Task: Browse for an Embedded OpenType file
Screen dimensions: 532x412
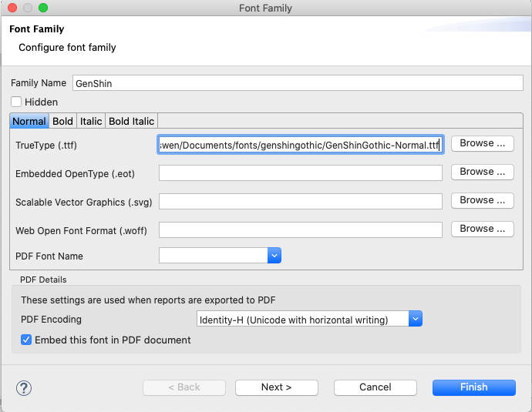Action: [x=482, y=172]
